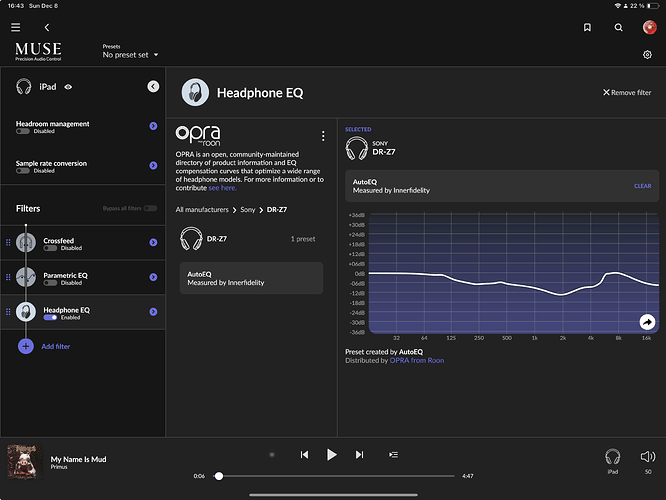666x500 pixels.
Task: Click the Headphone EQ header icon
Action: tap(195, 92)
